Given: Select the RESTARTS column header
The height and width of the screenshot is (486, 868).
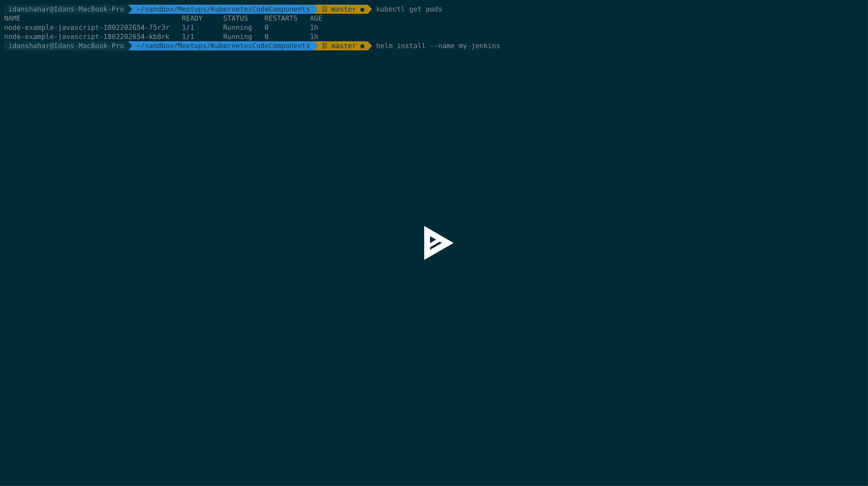Looking at the screenshot, I should (281, 19).
